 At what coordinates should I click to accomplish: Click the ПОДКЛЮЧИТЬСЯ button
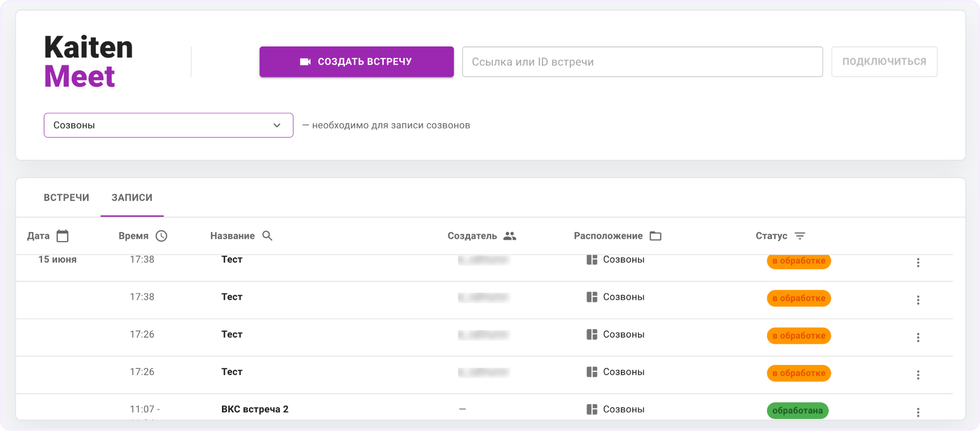point(884,62)
